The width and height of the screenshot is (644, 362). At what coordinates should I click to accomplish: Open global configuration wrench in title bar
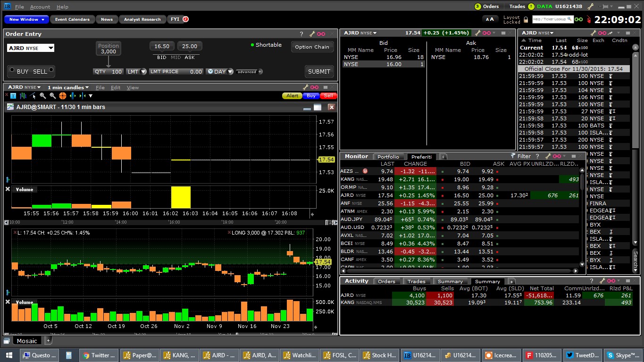590,6
